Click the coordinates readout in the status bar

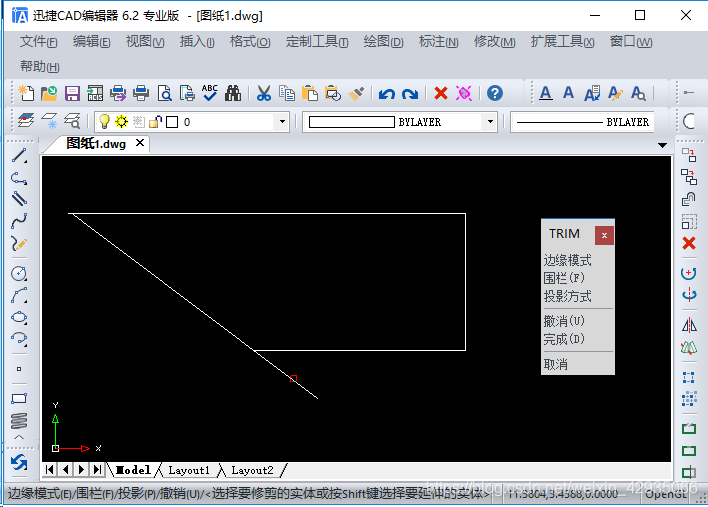562,494
